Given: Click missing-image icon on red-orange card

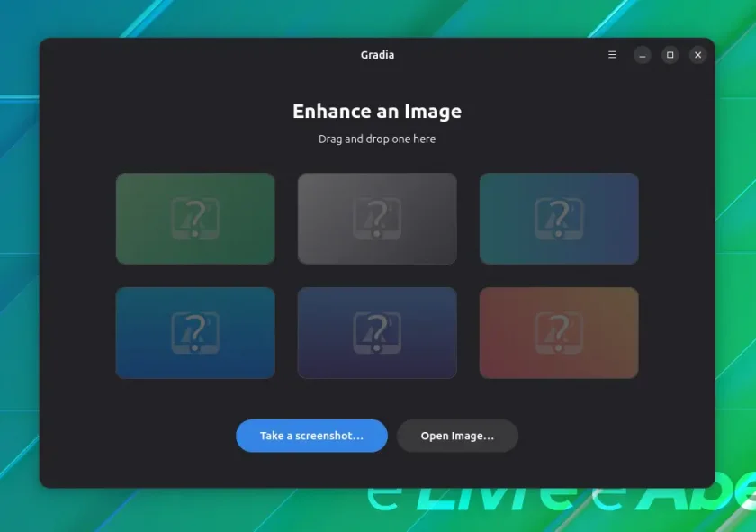Looking at the screenshot, I should (559, 333).
